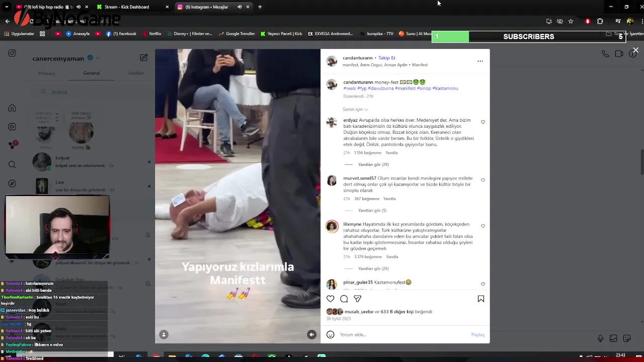644x362 pixels.
Task: Compose a new message with pencil icon
Action: (x=144, y=58)
